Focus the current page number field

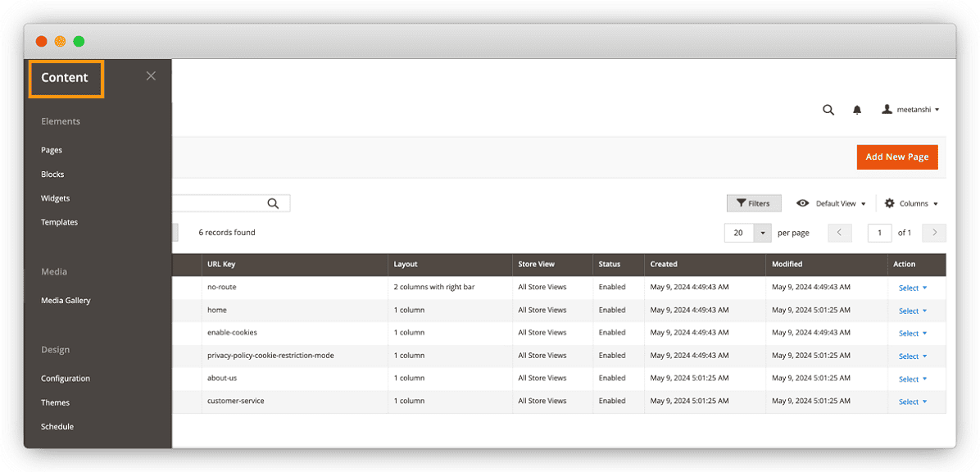879,233
